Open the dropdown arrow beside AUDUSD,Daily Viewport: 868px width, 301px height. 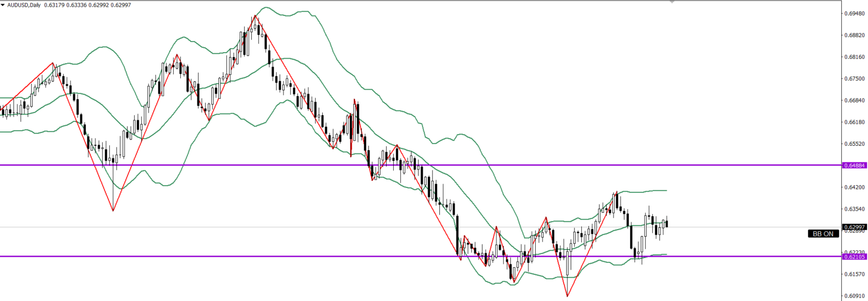click(3, 5)
